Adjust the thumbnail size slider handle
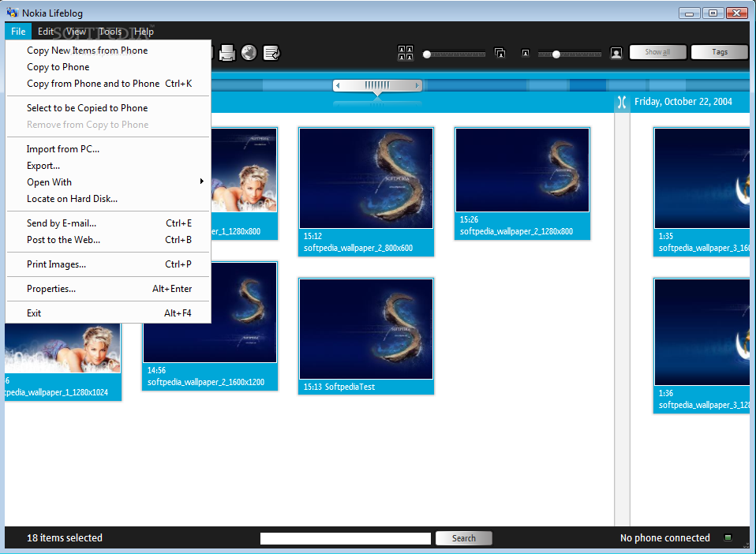This screenshot has width=756, height=554. [556, 54]
